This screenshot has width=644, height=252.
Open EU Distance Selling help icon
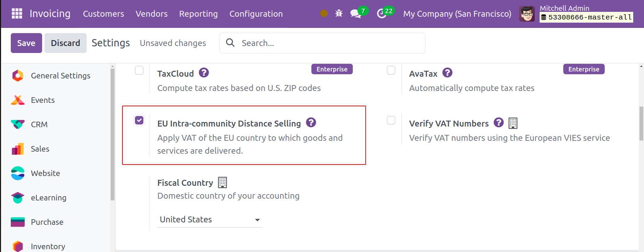(x=311, y=123)
